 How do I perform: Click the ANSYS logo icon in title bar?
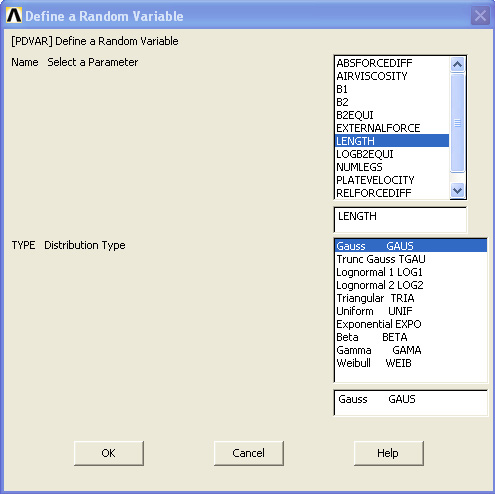point(14,16)
